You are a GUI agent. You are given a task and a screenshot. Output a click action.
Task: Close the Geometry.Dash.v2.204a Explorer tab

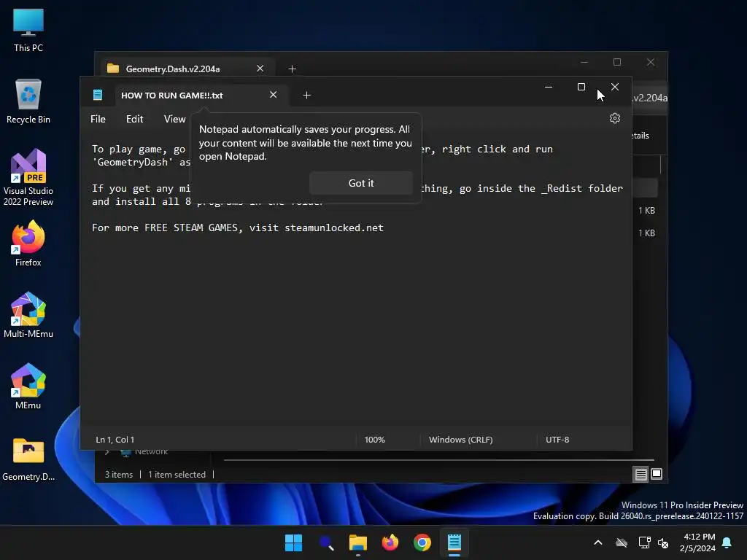(260, 69)
